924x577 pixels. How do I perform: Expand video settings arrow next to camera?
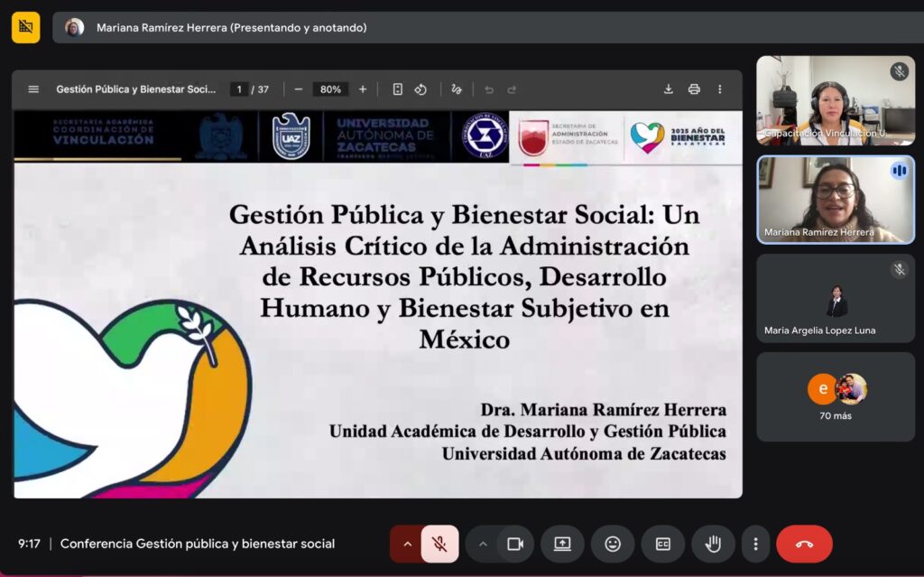pos(483,544)
